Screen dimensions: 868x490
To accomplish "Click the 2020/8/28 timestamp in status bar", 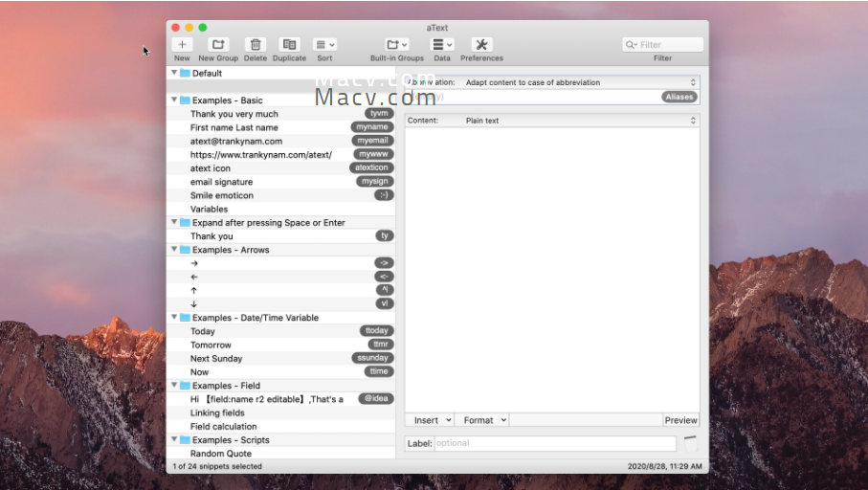I will click(665, 466).
